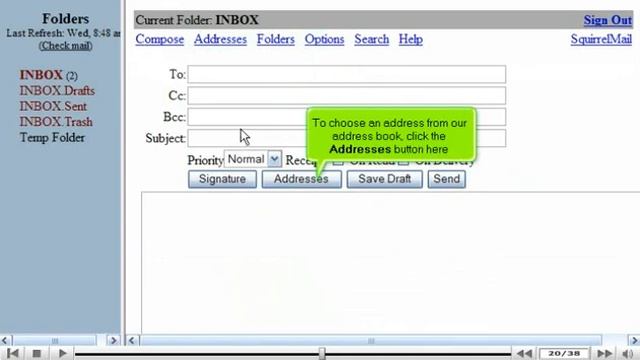Sign Out of the webmail

(607, 20)
